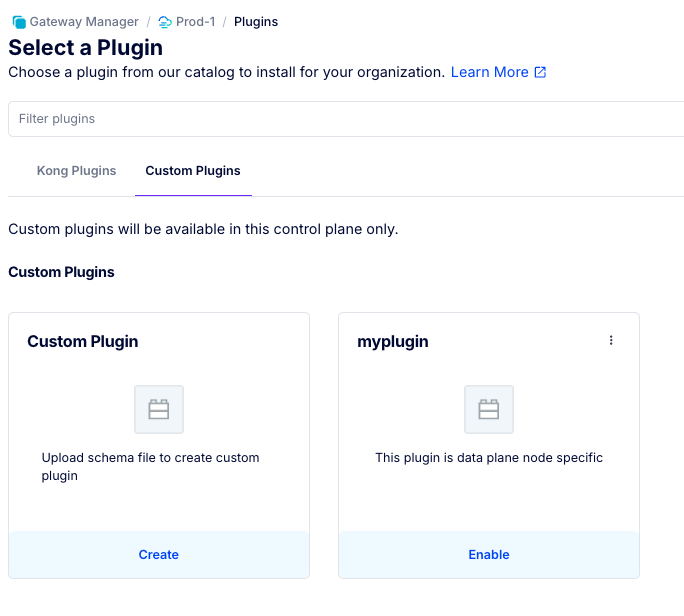The width and height of the screenshot is (684, 616).
Task: Select the Custom Plugins tab
Action: (x=193, y=171)
